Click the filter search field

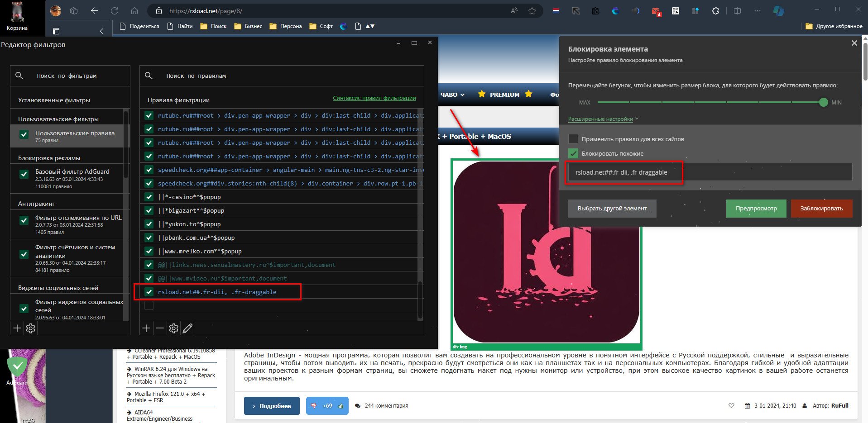[70, 76]
